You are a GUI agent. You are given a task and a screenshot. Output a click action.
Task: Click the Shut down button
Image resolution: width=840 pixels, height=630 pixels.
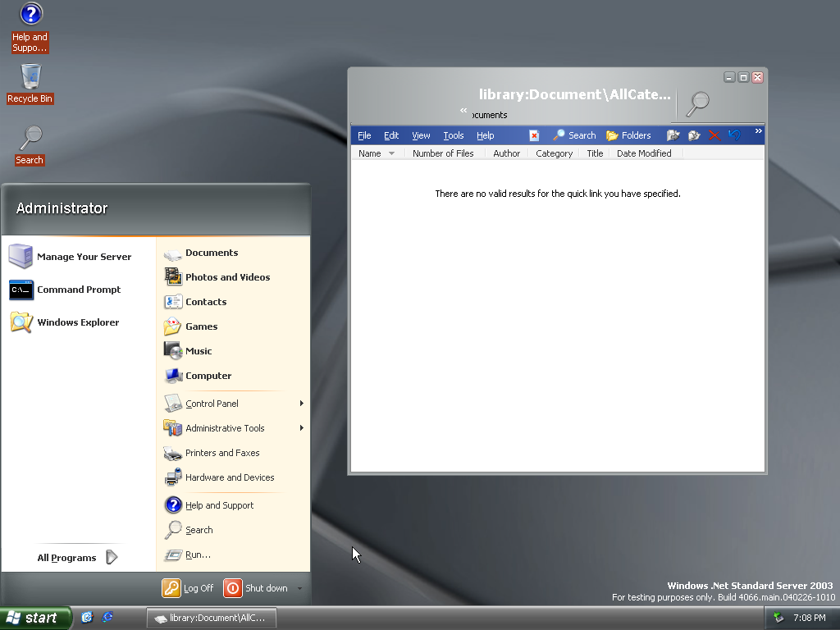coord(256,588)
